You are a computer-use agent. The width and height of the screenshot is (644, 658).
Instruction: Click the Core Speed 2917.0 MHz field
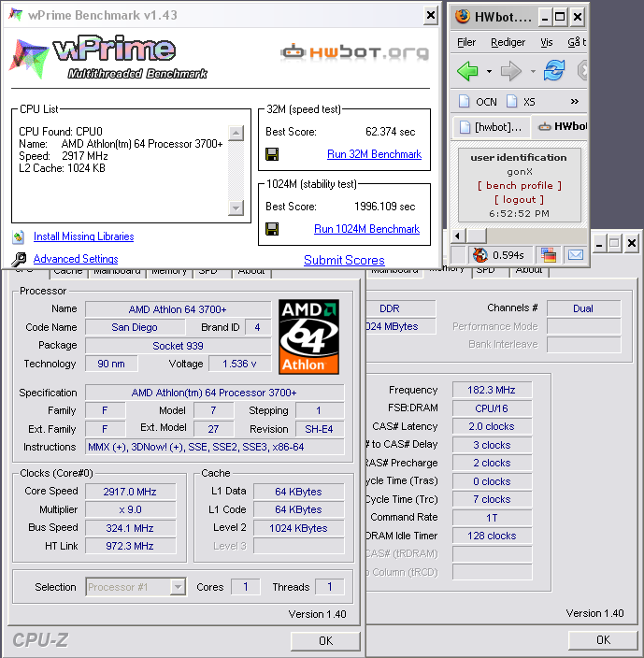pos(130,492)
